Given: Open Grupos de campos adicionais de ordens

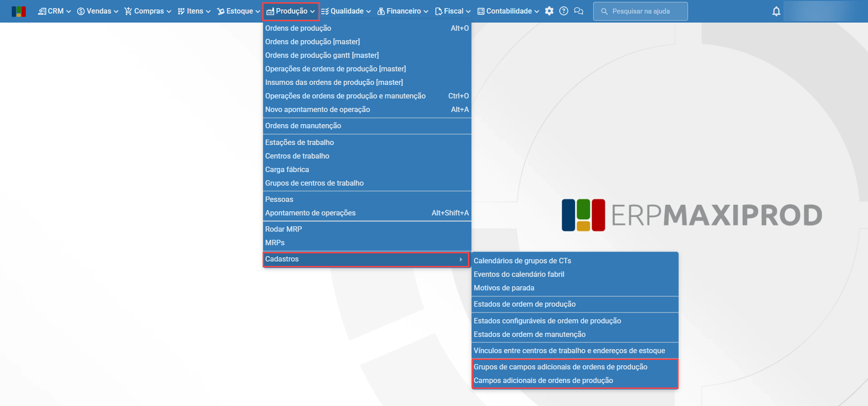Looking at the screenshot, I should click(x=575, y=367).
